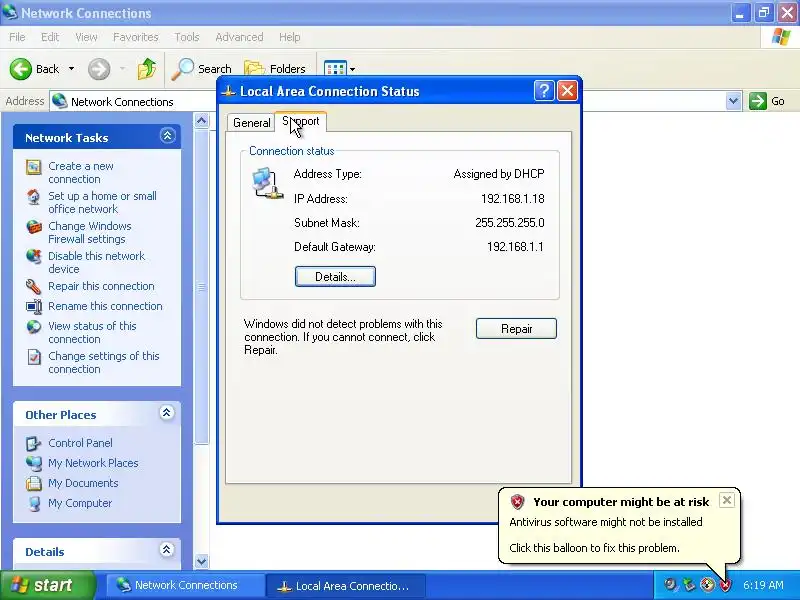Click Disable this network device link
The width and height of the screenshot is (800, 600).
pos(96,262)
